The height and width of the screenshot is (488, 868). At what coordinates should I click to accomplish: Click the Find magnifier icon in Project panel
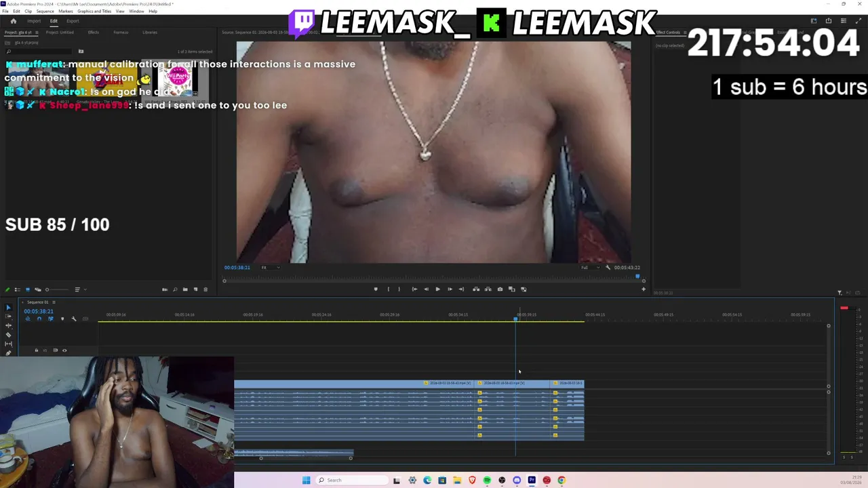pos(175,289)
